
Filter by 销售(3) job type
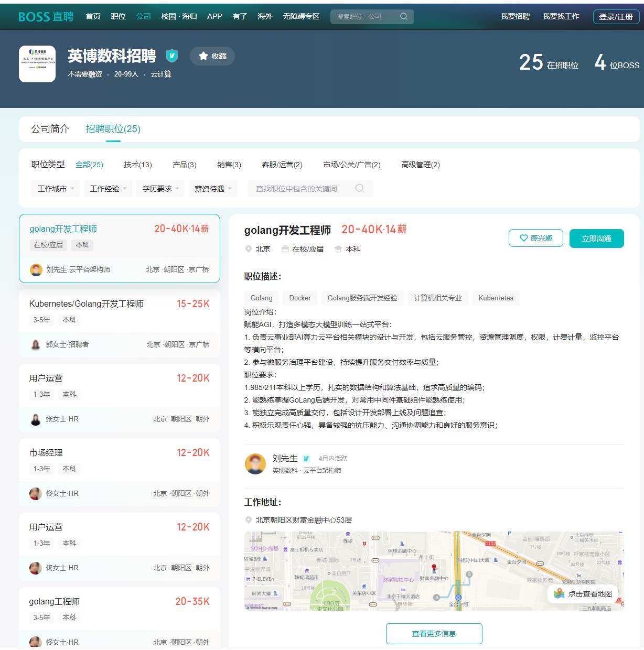[229, 165]
